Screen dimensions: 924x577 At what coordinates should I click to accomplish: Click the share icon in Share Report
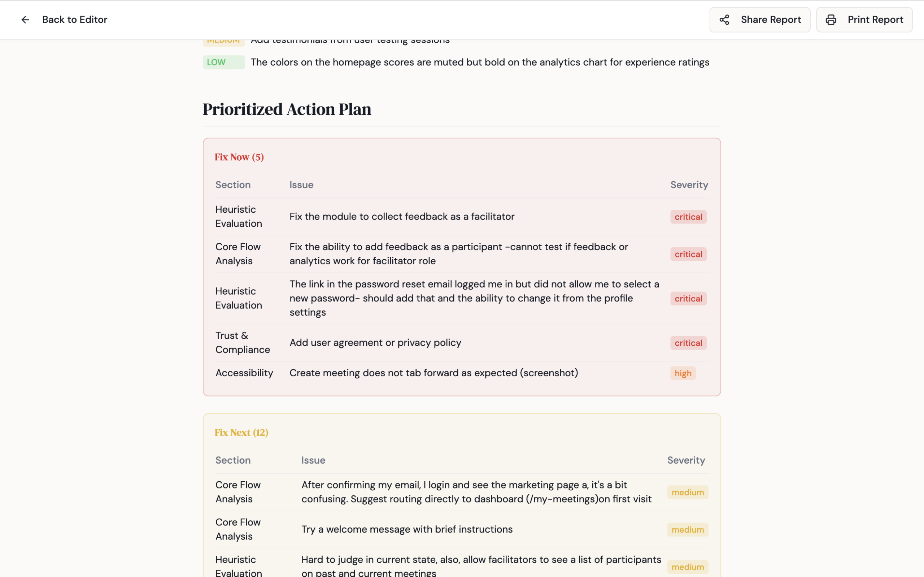pos(724,20)
